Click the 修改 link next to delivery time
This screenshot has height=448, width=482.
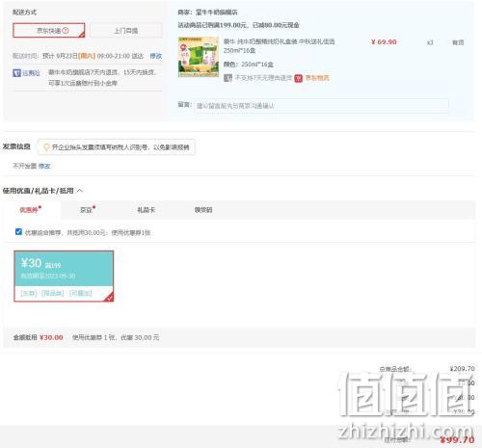click(156, 56)
